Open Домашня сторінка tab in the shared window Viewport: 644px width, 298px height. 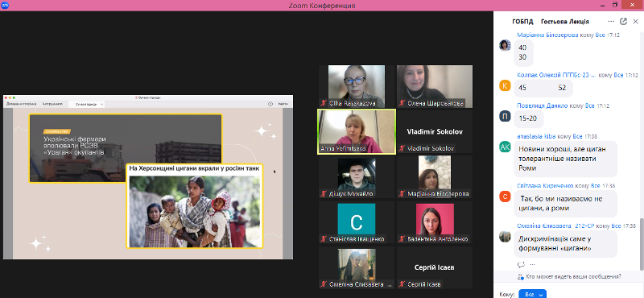[21, 104]
